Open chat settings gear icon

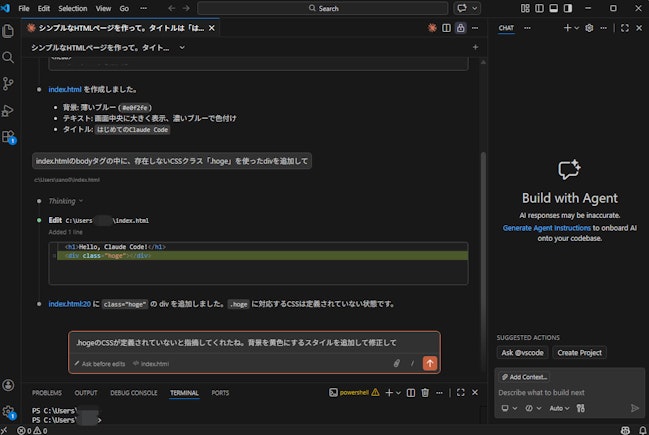point(589,28)
